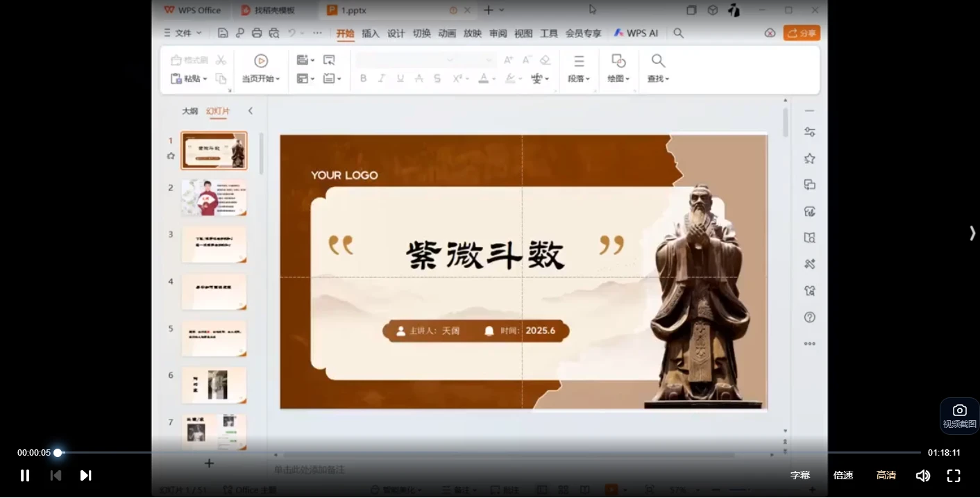Viewport: 980px width, 498px height.
Task: Pause the video playback
Action: tap(25, 476)
